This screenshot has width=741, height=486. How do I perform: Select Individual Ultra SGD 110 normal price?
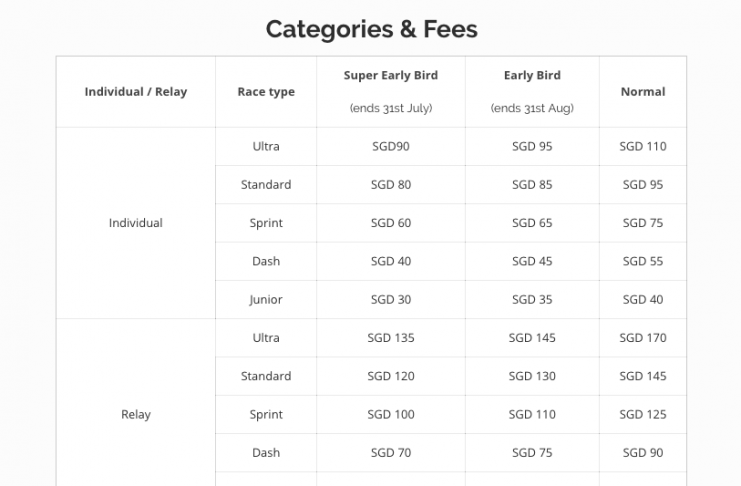pos(643,146)
